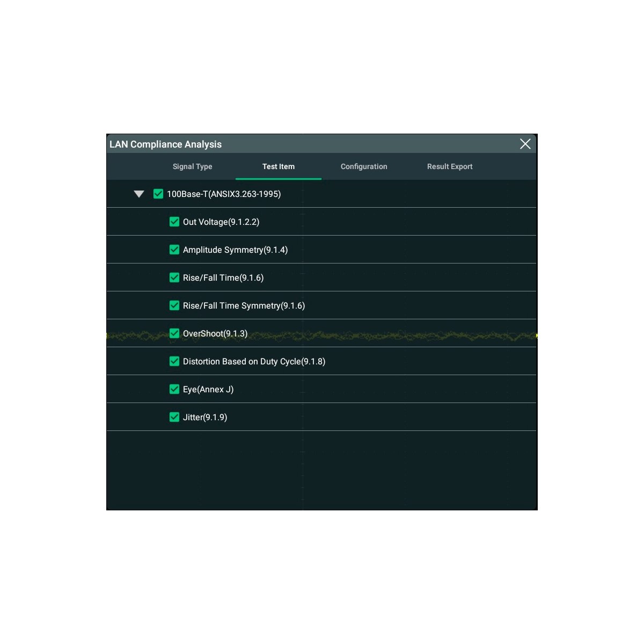Disable the OverShoot(9.1.3) test checkbox

(x=174, y=333)
